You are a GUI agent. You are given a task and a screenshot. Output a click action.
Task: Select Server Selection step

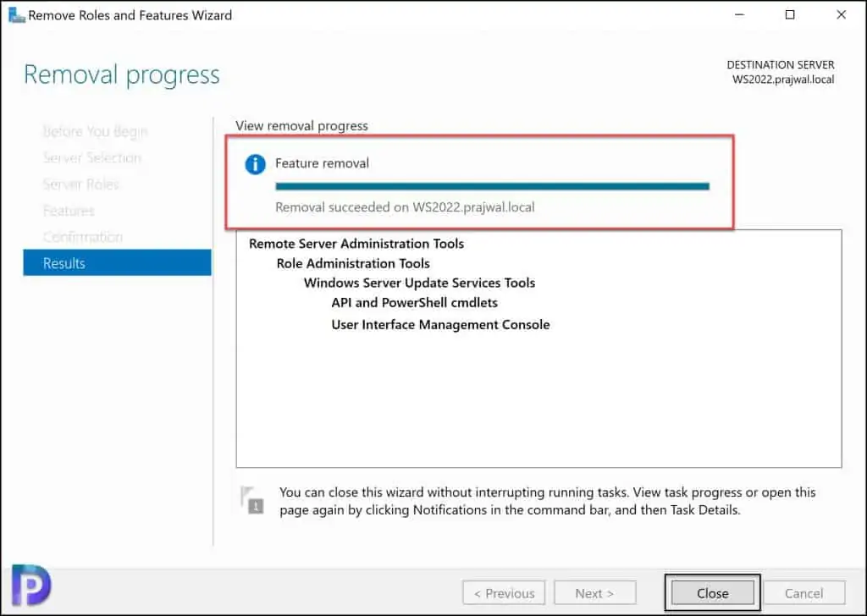click(x=91, y=158)
